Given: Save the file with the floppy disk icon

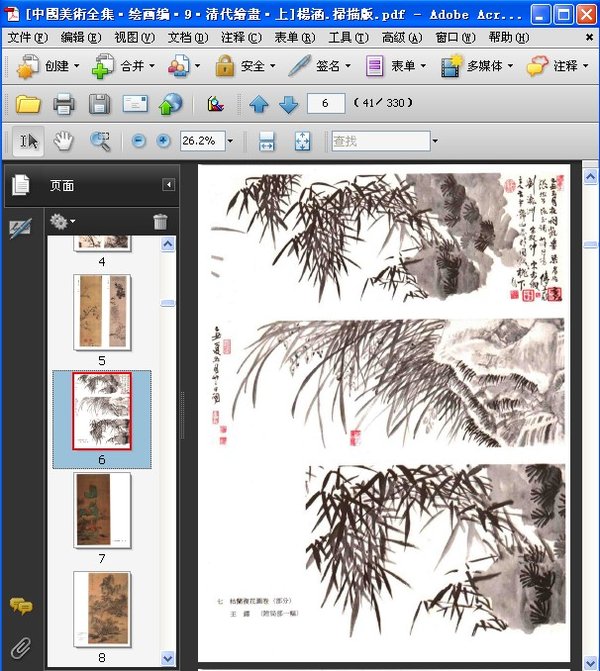Looking at the screenshot, I should click(x=99, y=104).
